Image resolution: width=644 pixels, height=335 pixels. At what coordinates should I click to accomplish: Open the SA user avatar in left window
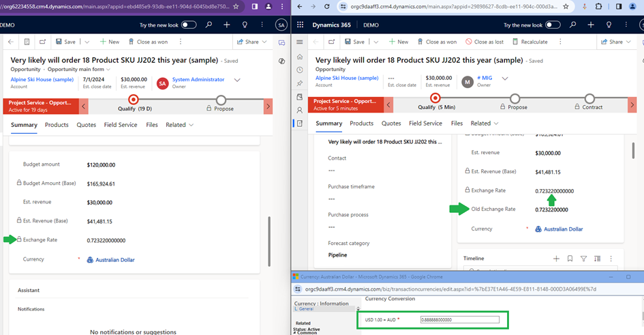[281, 25]
